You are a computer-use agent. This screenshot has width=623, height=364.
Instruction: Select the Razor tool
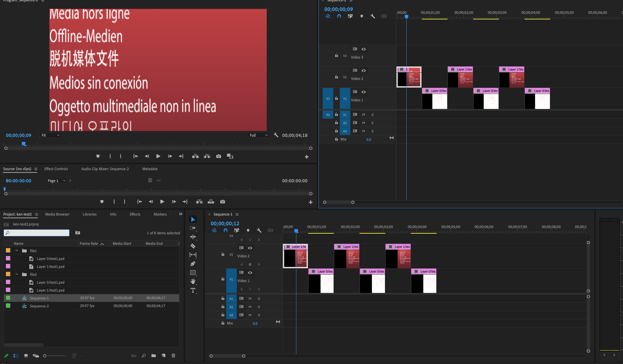193,246
